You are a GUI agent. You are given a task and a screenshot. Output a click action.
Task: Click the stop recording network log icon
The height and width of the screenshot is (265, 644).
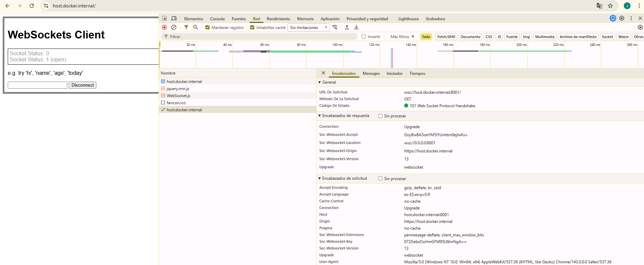point(164,27)
